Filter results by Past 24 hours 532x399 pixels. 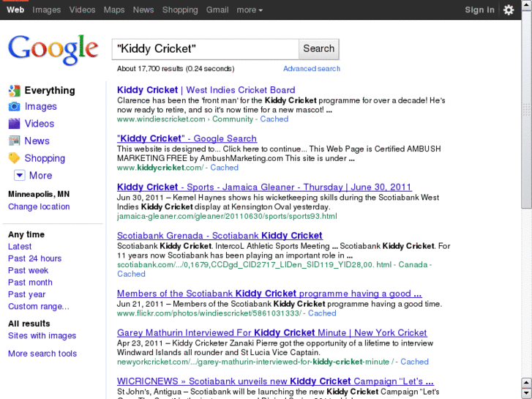34,258
